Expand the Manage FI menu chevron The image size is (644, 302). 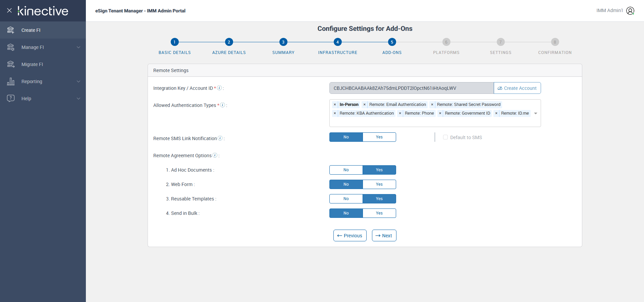[78, 47]
